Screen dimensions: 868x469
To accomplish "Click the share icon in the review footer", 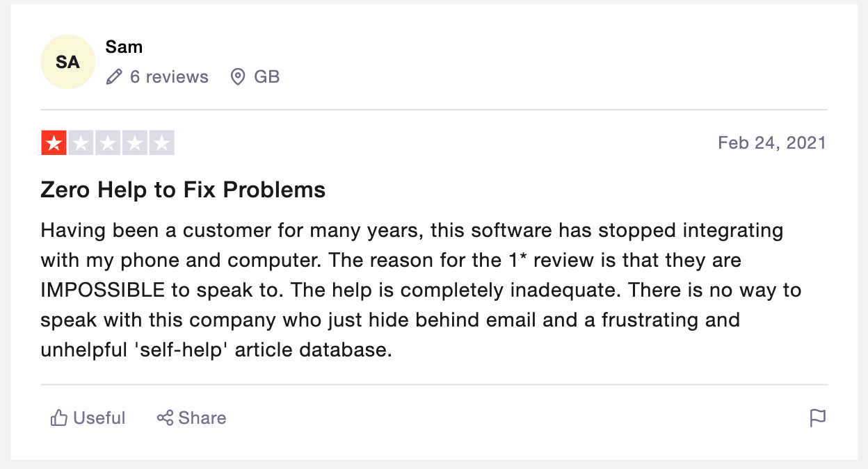I will (165, 418).
